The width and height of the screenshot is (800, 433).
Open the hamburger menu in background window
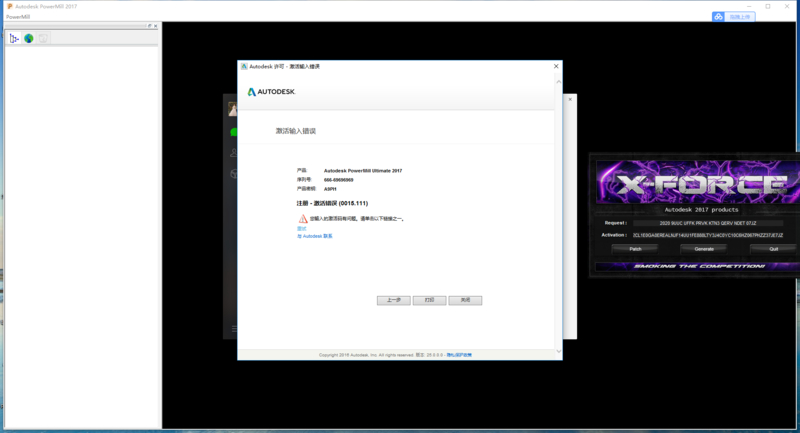234,329
